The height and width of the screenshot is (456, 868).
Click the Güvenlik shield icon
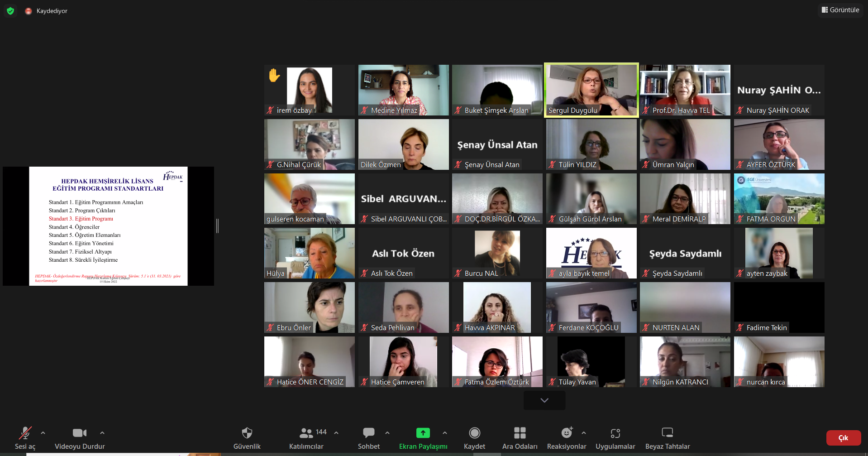pyautogui.click(x=247, y=433)
